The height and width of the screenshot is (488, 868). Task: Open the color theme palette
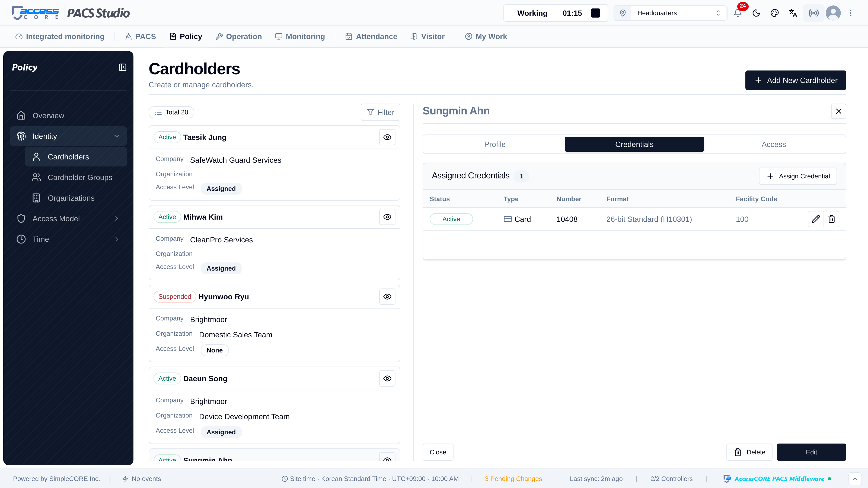click(x=775, y=13)
